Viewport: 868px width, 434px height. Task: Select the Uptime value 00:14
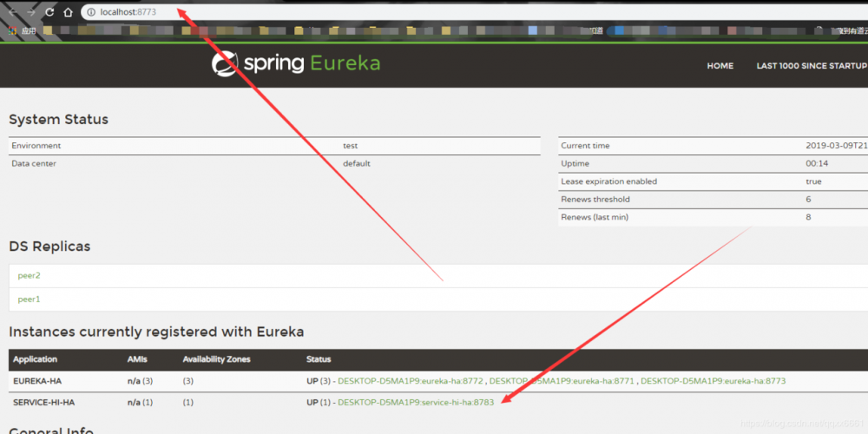point(817,164)
